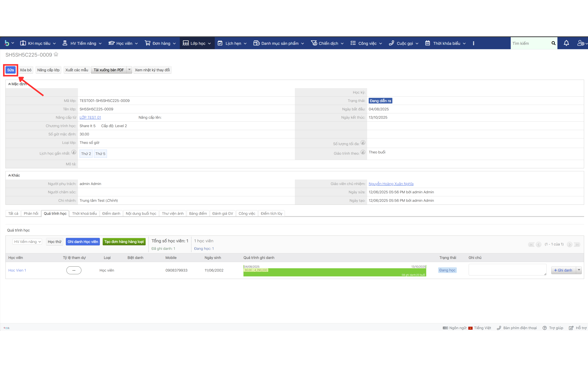Click the notification bell icon

[566, 43]
